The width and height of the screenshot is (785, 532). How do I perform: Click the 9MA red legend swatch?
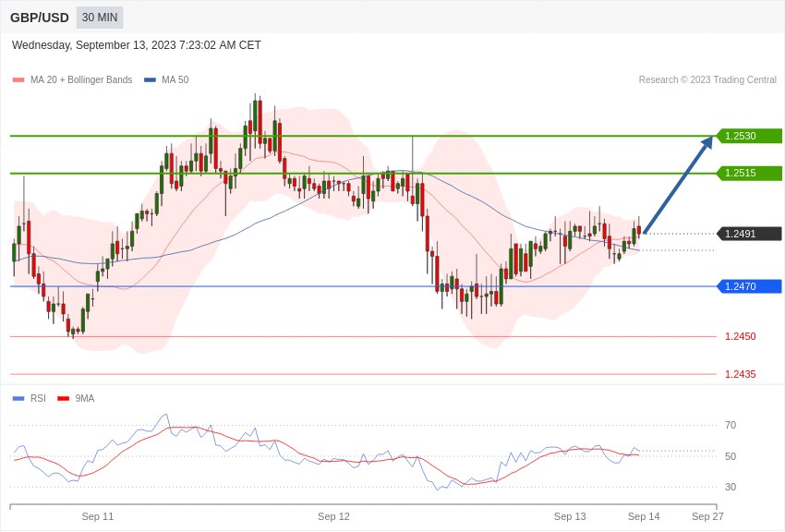(64, 399)
